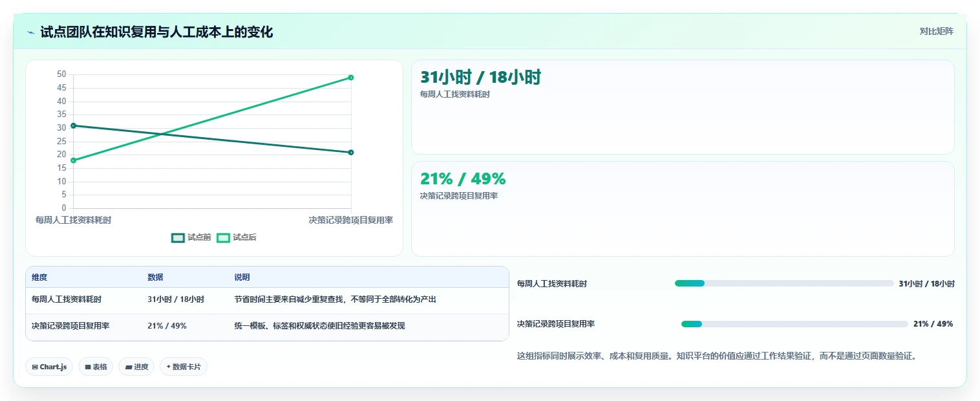Click the 决策记录跨项目复用率 progress bar
Viewport: 980px width, 401px height.
[x=794, y=324]
